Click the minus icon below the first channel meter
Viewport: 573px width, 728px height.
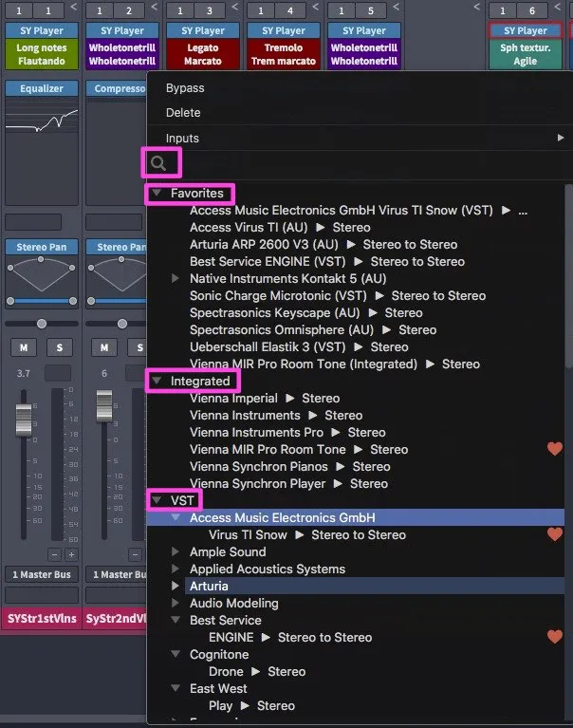[54, 554]
